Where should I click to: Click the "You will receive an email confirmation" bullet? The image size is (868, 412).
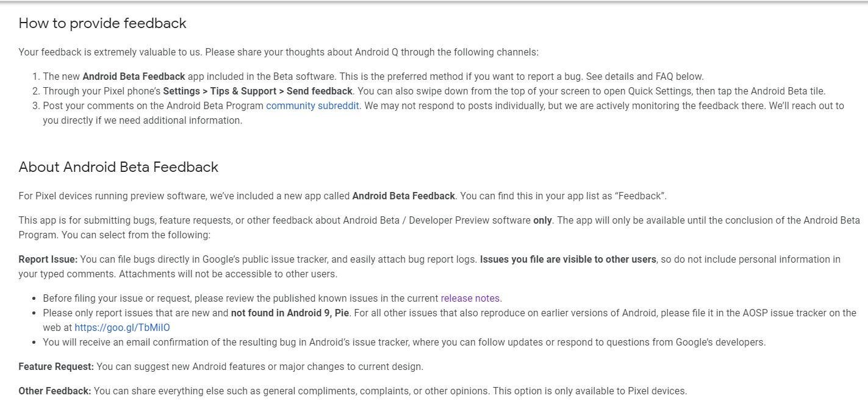coord(404,342)
